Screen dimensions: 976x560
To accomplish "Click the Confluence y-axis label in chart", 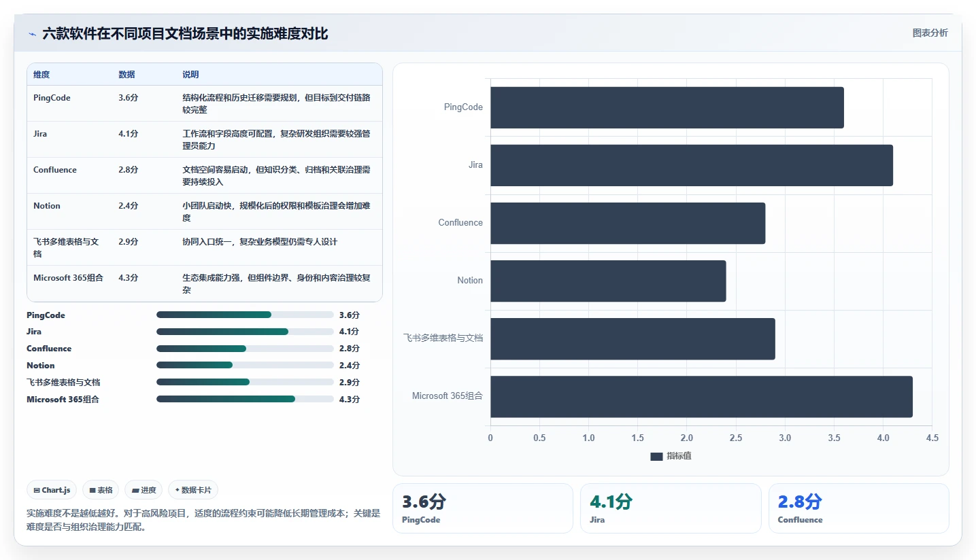I will pyautogui.click(x=460, y=223).
